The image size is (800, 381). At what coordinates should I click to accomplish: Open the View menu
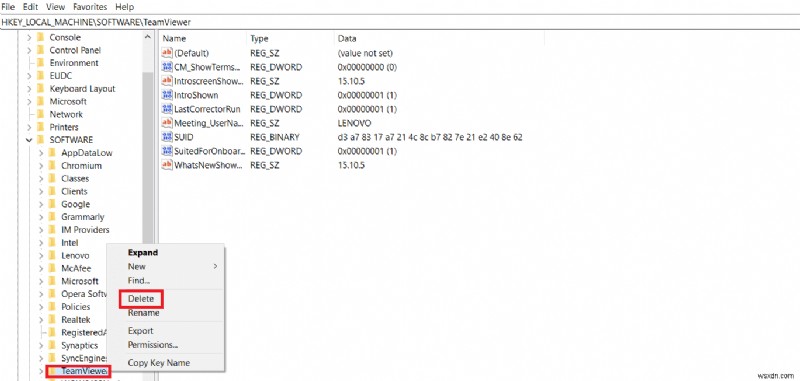55,7
